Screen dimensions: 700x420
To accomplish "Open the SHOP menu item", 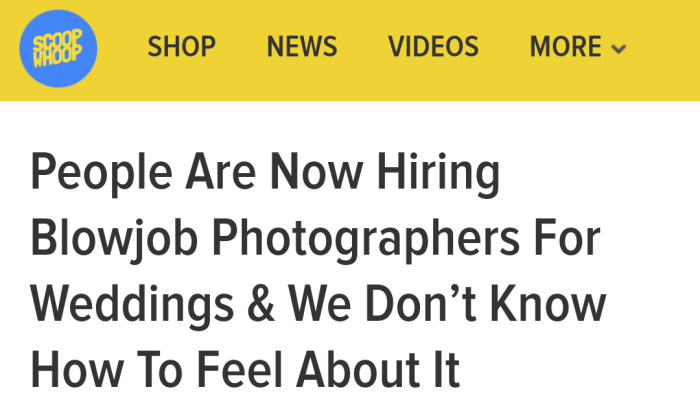I will tap(182, 47).
